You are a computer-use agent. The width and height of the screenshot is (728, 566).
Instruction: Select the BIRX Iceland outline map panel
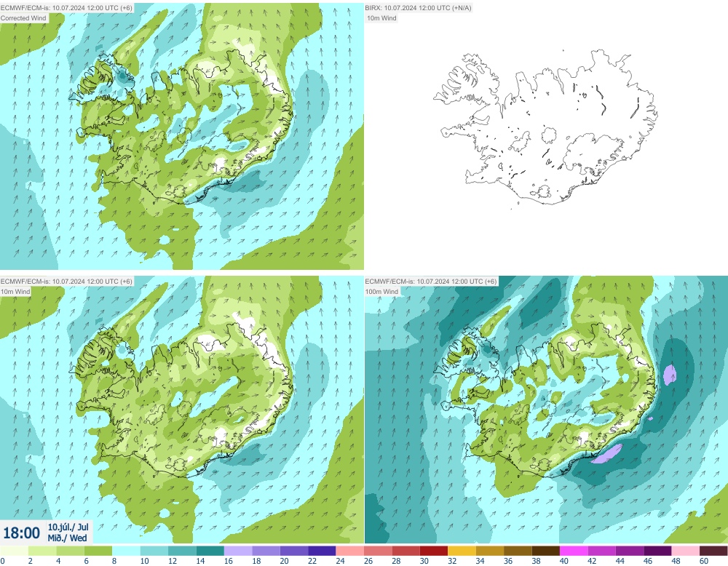(x=546, y=136)
